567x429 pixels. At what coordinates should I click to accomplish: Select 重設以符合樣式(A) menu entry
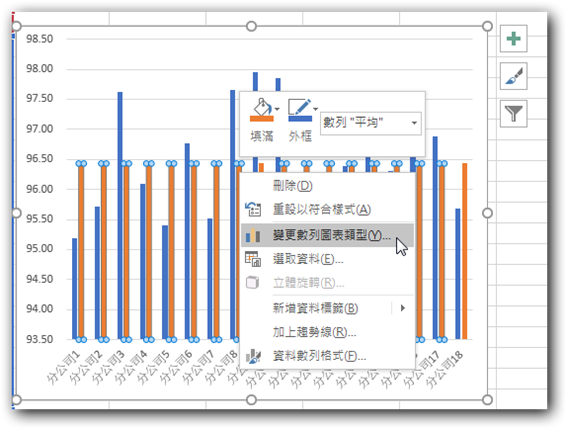point(327,209)
